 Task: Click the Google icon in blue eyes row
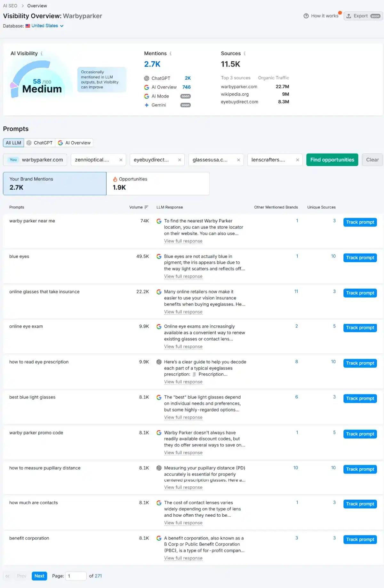click(159, 257)
